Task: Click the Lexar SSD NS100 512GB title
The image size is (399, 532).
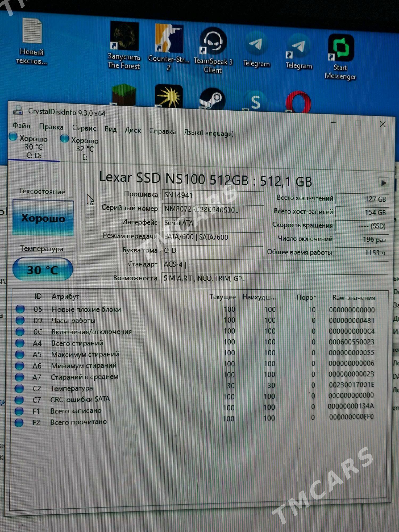Action: (x=205, y=179)
